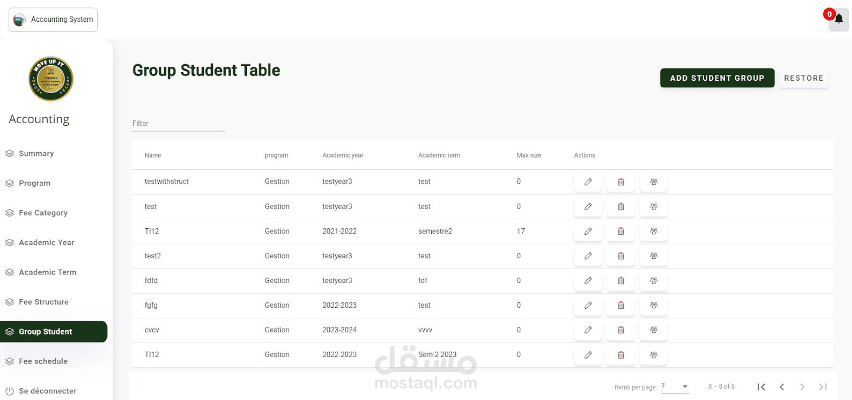
Task: Click the Actions column header
Action: 585,155
